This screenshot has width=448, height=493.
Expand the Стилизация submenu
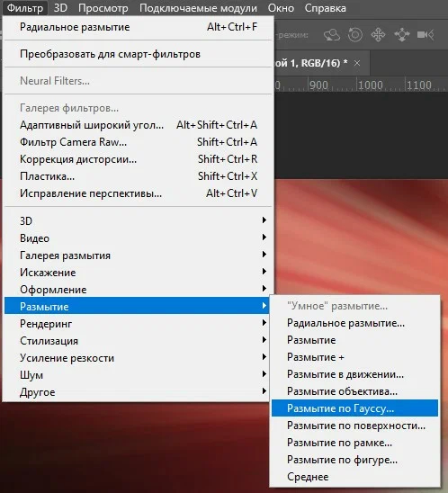point(137,340)
